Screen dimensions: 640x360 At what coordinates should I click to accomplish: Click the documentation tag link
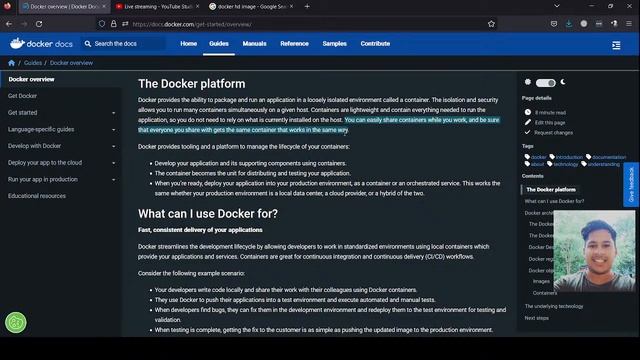coord(609,157)
